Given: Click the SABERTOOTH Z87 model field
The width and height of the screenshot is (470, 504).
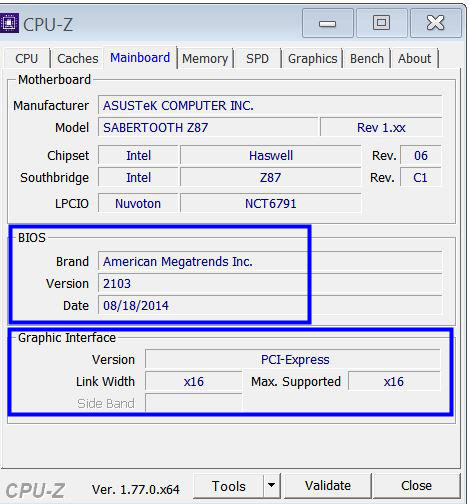Looking at the screenshot, I should tap(208, 128).
